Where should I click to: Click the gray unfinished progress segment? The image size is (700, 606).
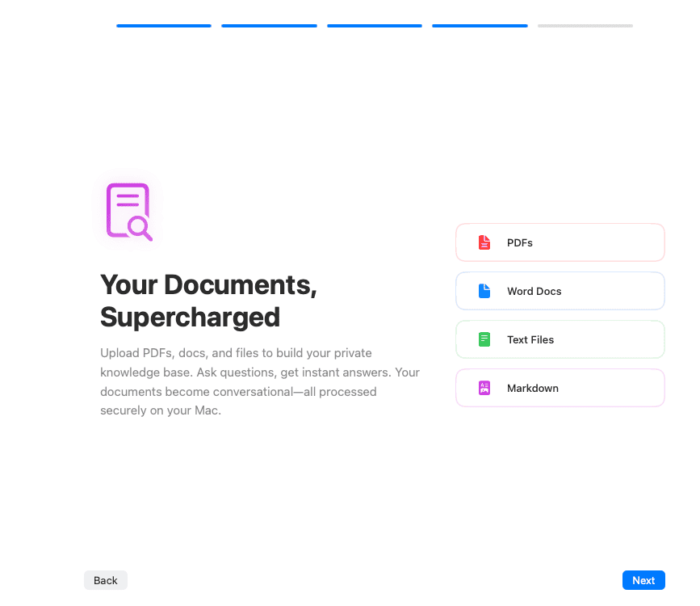pyautogui.click(x=585, y=25)
